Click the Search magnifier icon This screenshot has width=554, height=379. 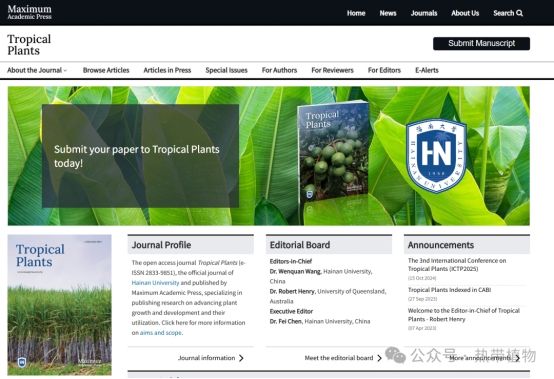pyautogui.click(x=519, y=13)
